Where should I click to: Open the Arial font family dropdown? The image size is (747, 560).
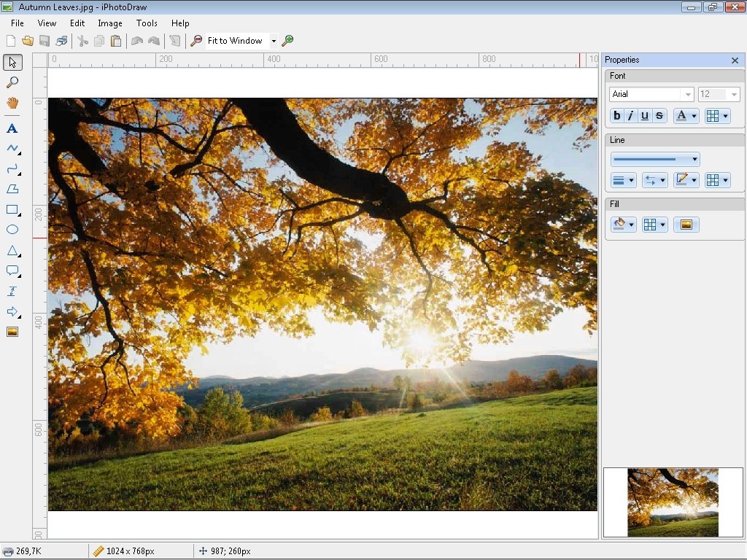click(687, 94)
